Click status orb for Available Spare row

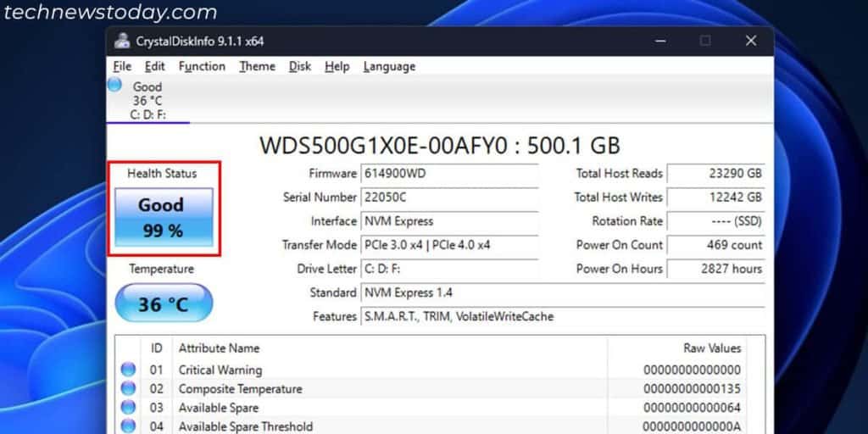(x=128, y=407)
